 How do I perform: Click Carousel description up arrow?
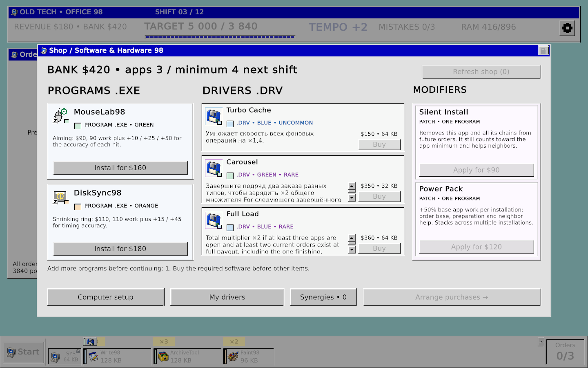352,187
